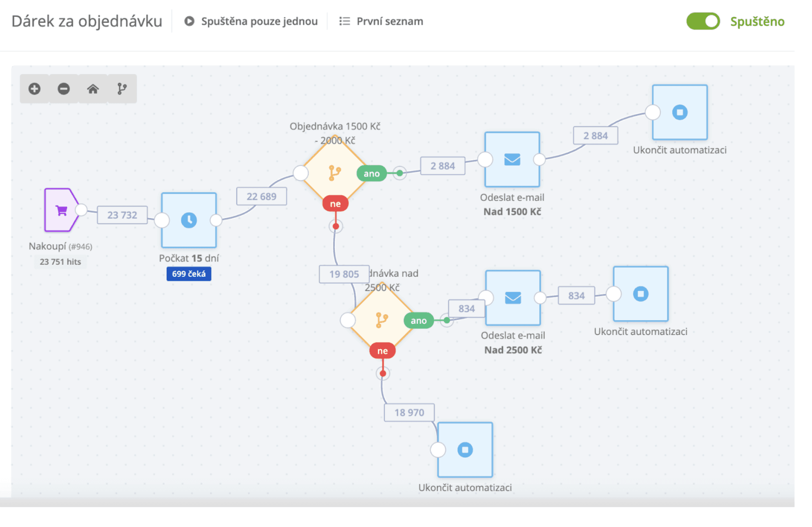Select the stop node after the 834 counter
812x527 pixels.
[x=641, y=294]
